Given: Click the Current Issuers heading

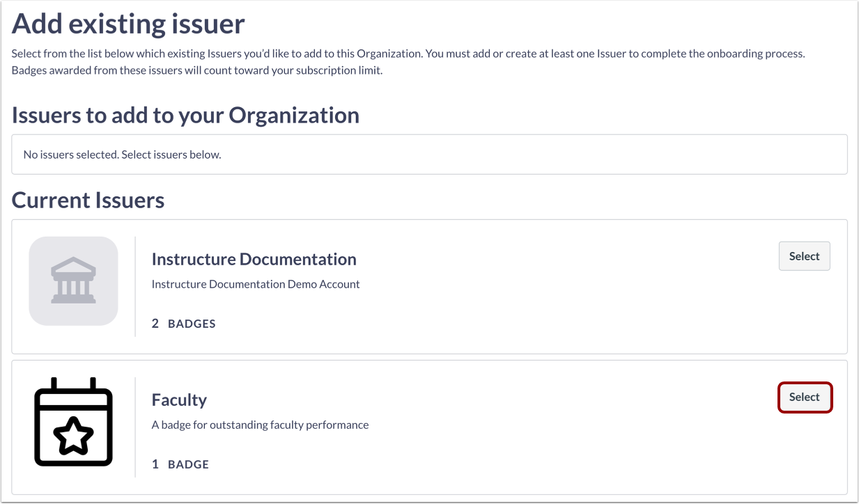Looking at the screenshot, I should [x=88, y=200].
